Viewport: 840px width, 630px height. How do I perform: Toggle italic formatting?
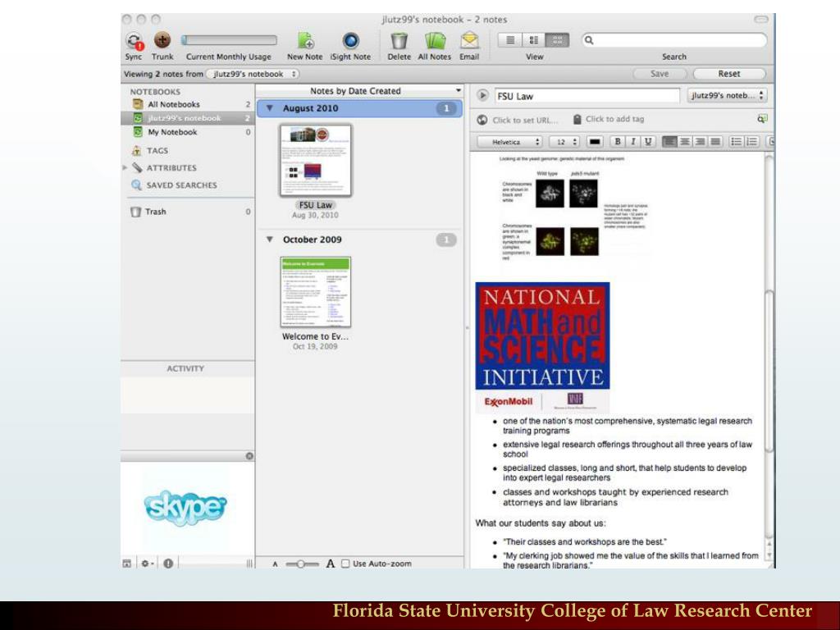pyautogui.click(x=633, y=141)
